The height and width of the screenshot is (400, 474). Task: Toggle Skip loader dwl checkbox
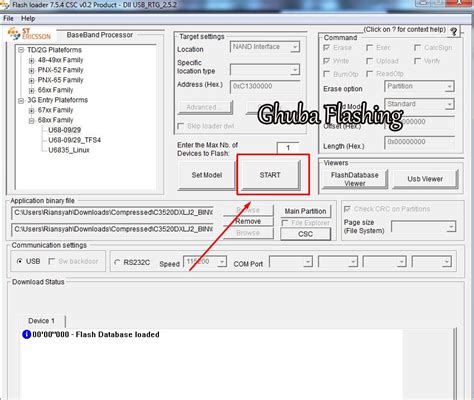tap(181, 126)
